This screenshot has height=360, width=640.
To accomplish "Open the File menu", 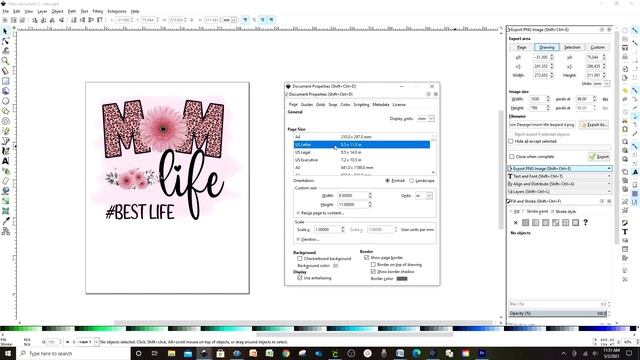I will tap(5, 11).
